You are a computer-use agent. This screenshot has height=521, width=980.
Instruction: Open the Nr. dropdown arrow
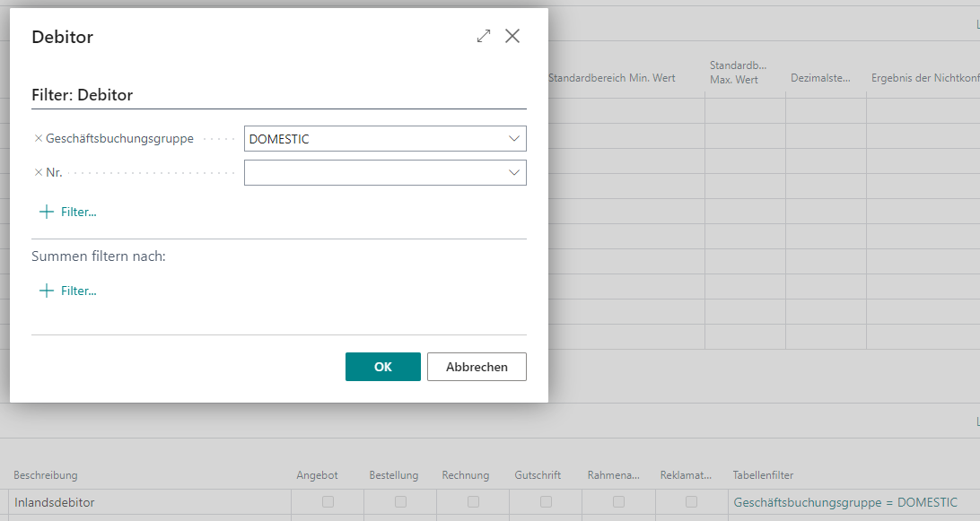click(x=514, y=172)
